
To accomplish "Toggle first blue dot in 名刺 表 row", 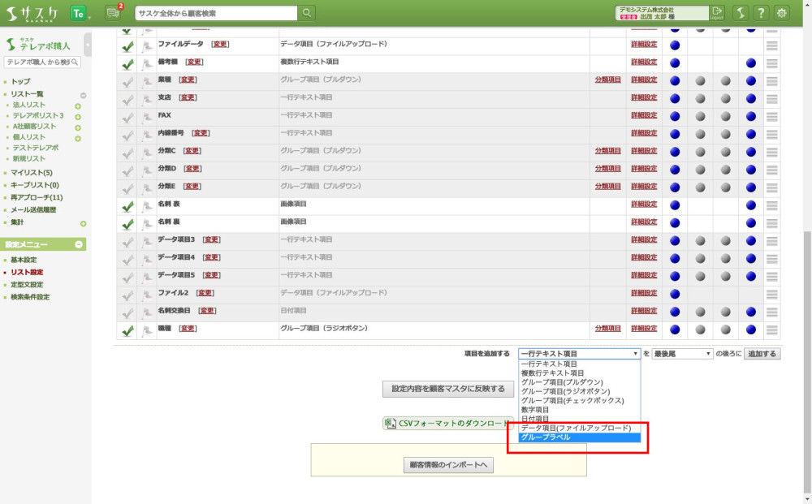I will [x=675, y=205].
